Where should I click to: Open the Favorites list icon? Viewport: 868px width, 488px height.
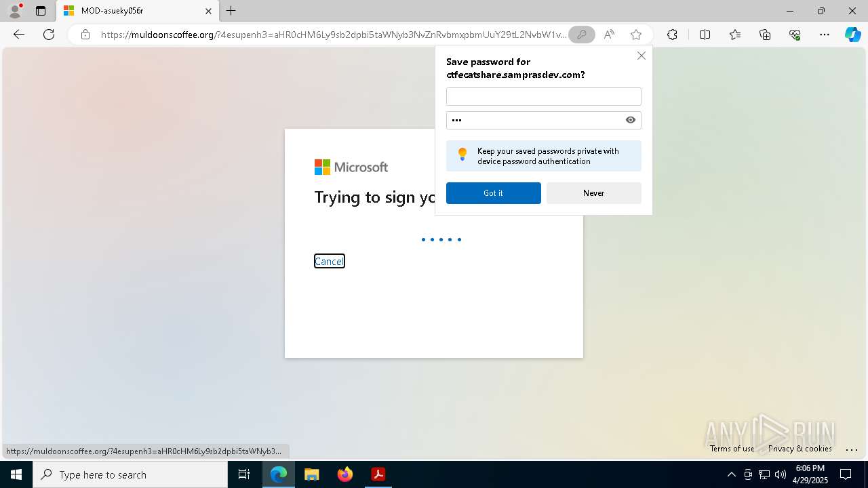pos(735,35)
